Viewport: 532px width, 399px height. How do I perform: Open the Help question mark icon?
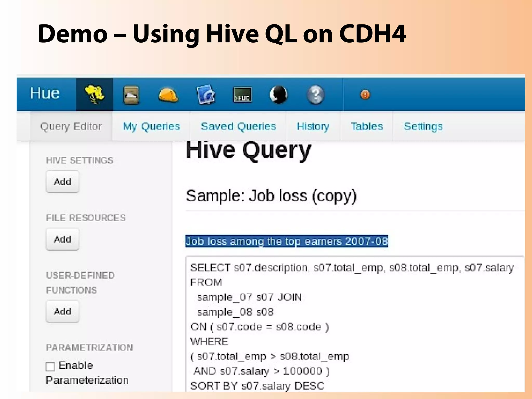coord(316,95)
